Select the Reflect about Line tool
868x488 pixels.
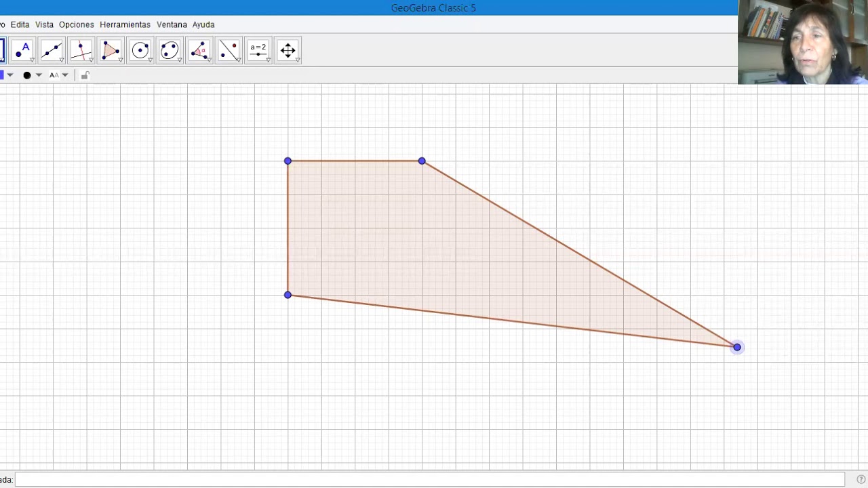tap(229, 51)
